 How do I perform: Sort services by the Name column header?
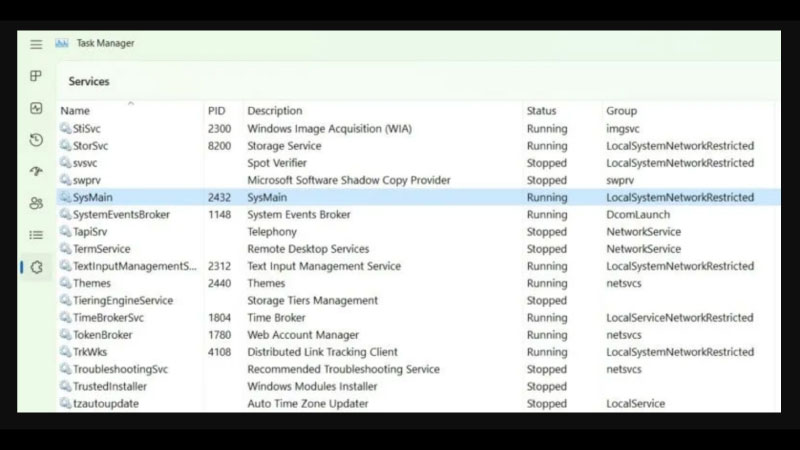click(75, 111)
